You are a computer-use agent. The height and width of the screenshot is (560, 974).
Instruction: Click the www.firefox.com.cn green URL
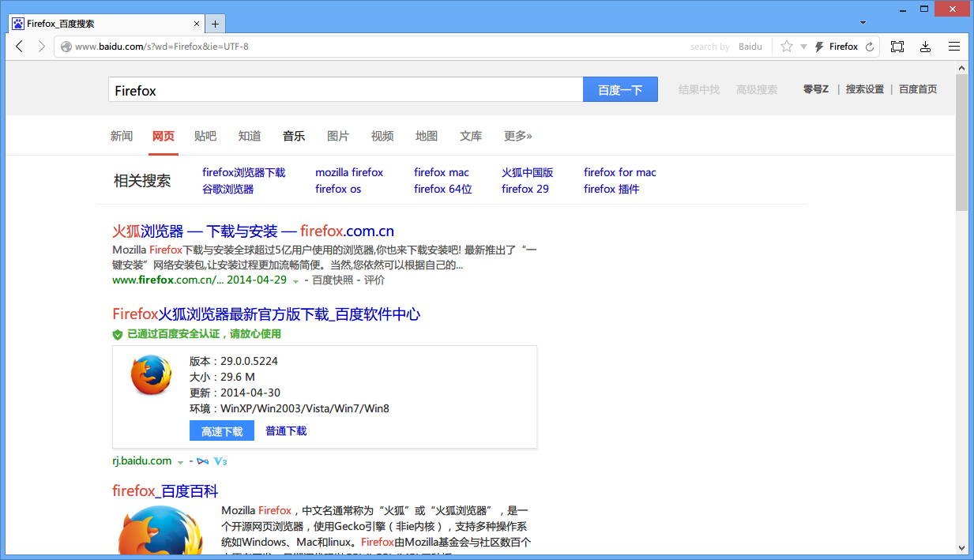[x=168, y=280]
